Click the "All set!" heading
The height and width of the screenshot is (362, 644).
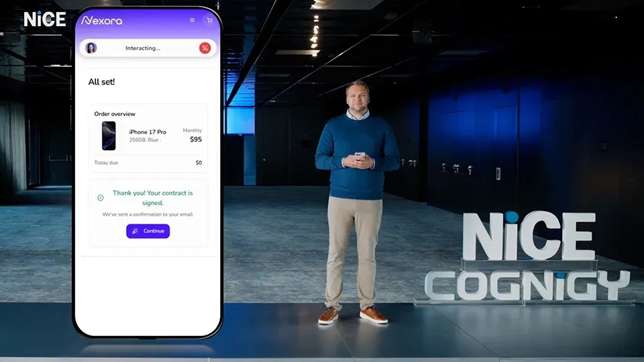102,82
